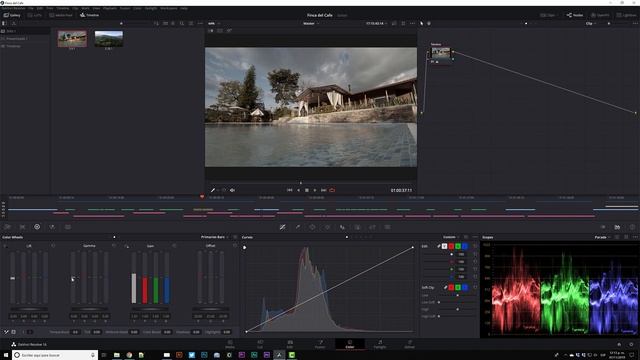Open the Color Wheels palette

coord(37,227)
